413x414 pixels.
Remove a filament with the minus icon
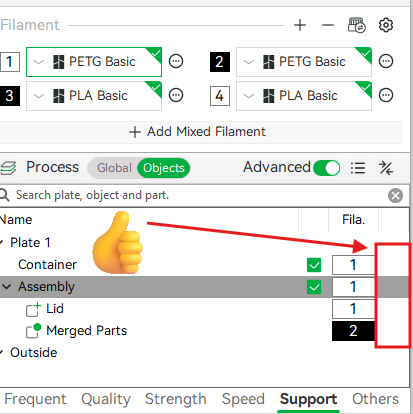(x=328, y=25)
